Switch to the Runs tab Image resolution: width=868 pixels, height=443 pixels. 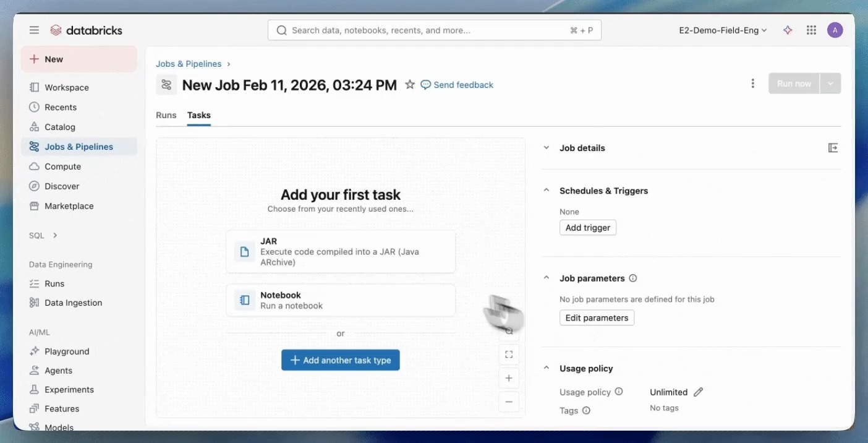coord(166,115)
